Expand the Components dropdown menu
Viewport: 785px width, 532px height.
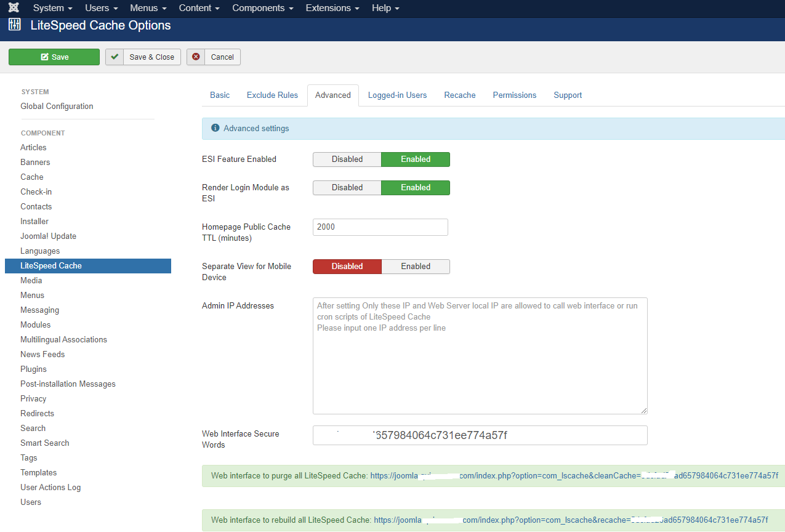click(x=263, y=8)
